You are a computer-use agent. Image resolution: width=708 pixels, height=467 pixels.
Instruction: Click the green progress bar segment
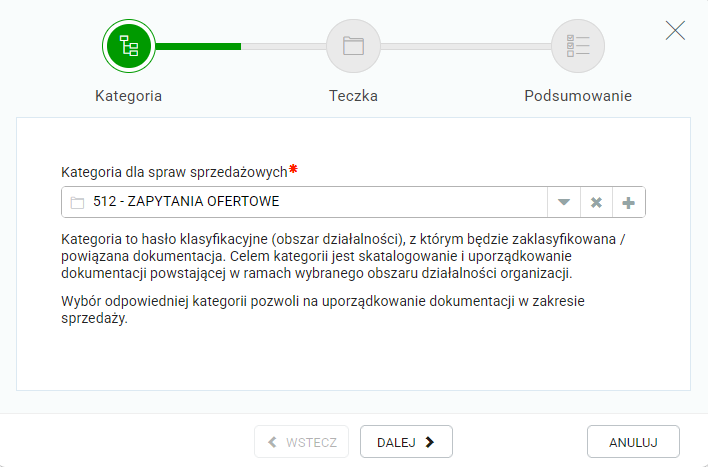point(198,46)
